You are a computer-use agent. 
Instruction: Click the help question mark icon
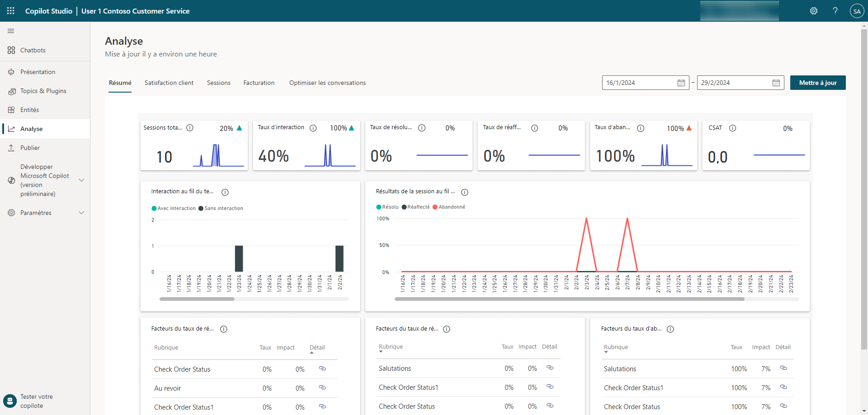835,11
